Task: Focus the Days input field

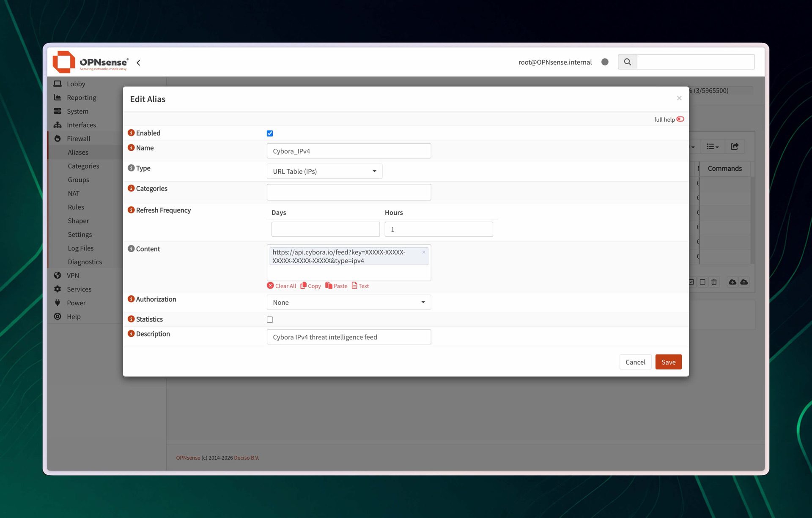Action: [325, 229]
